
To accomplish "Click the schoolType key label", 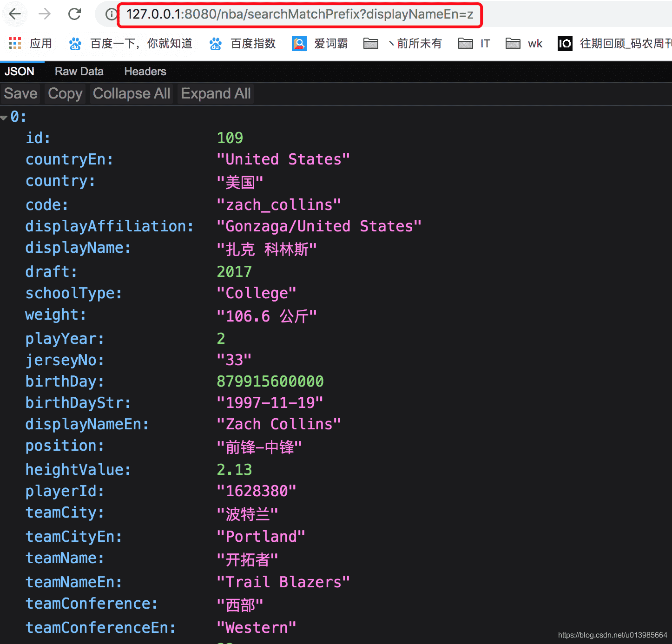I will (73, 293).
